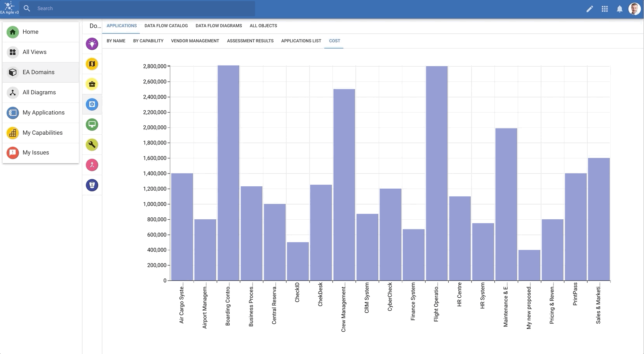Switch to Assessment Results tab
Screen dimensions: 644x354
(250, 41)
